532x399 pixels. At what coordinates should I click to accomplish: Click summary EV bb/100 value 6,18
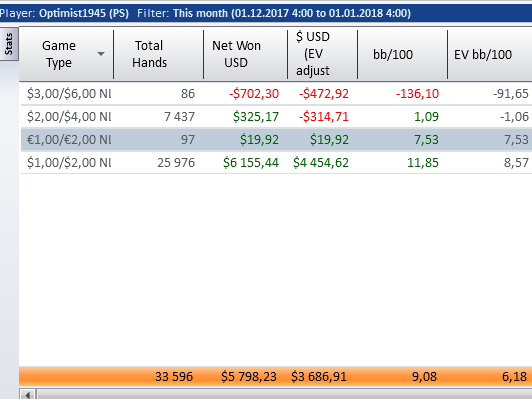[x=514, y=377]
